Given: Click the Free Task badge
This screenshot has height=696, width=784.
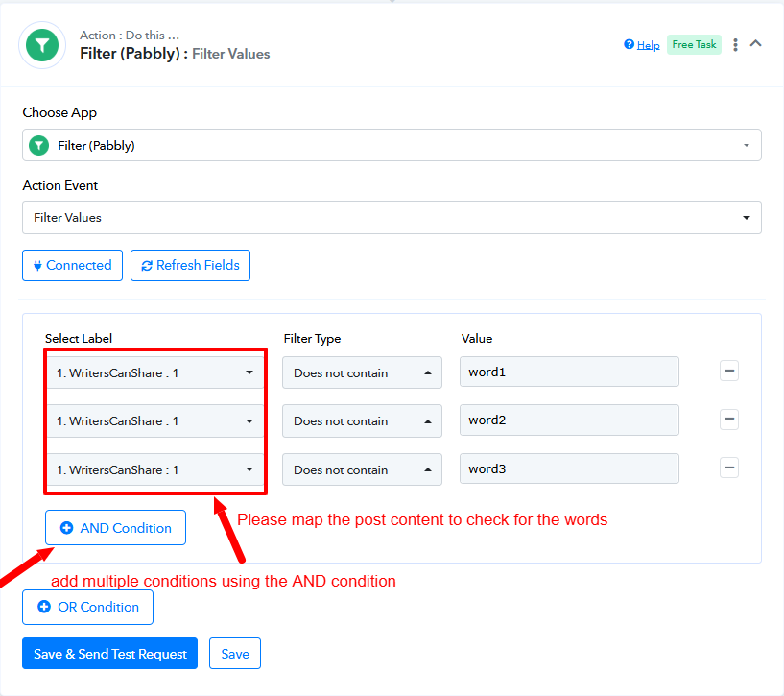Looking at the screenshot, I should [694, 44].
